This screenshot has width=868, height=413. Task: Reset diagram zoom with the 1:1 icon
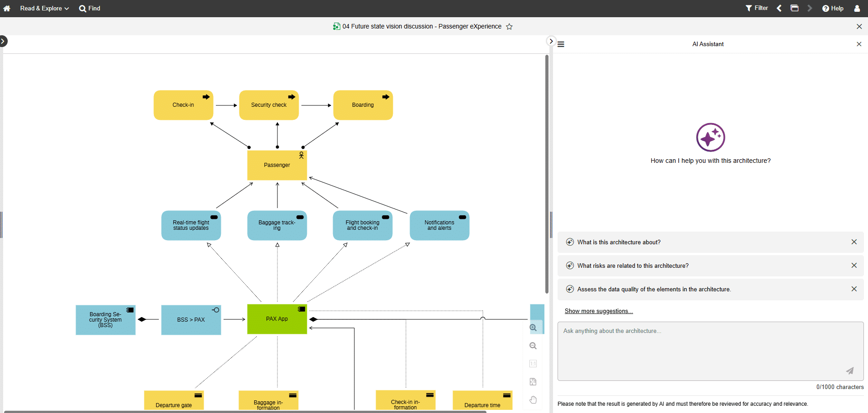[x=533, y=364]
